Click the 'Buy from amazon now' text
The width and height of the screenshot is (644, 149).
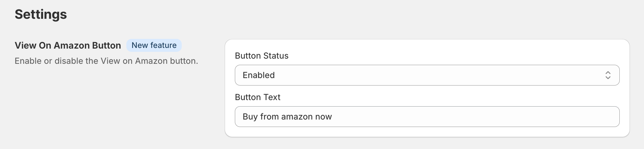[x=287, y=117]
